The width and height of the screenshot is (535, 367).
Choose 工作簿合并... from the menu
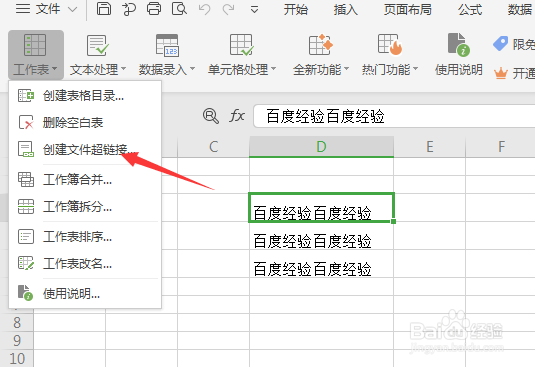pos(85,179)
